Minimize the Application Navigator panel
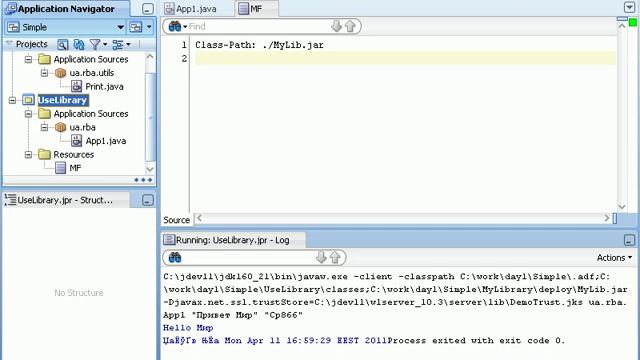This screenshot has height=360, width=640. (x=148, y=9)
